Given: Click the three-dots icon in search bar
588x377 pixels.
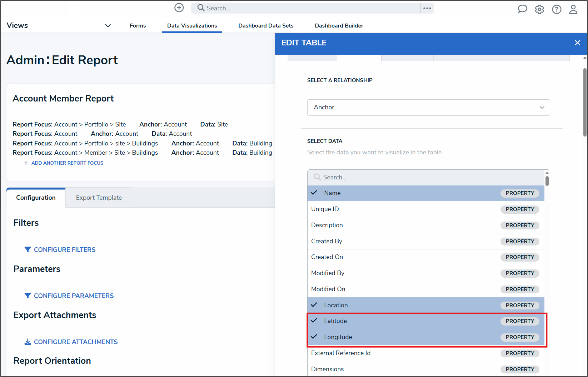Looking at the screenshot, I should tap(427, 8).
